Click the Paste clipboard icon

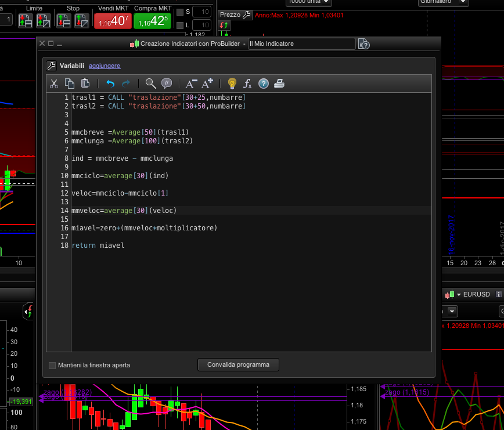tap(85, 84)
